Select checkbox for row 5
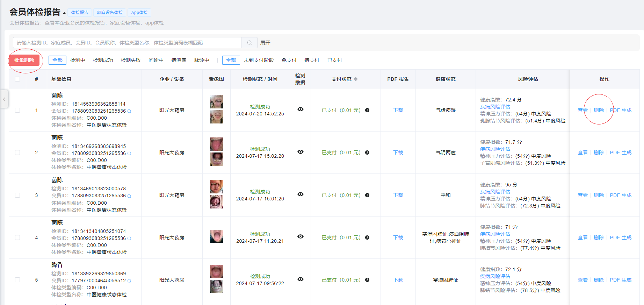 pos(17,280)
